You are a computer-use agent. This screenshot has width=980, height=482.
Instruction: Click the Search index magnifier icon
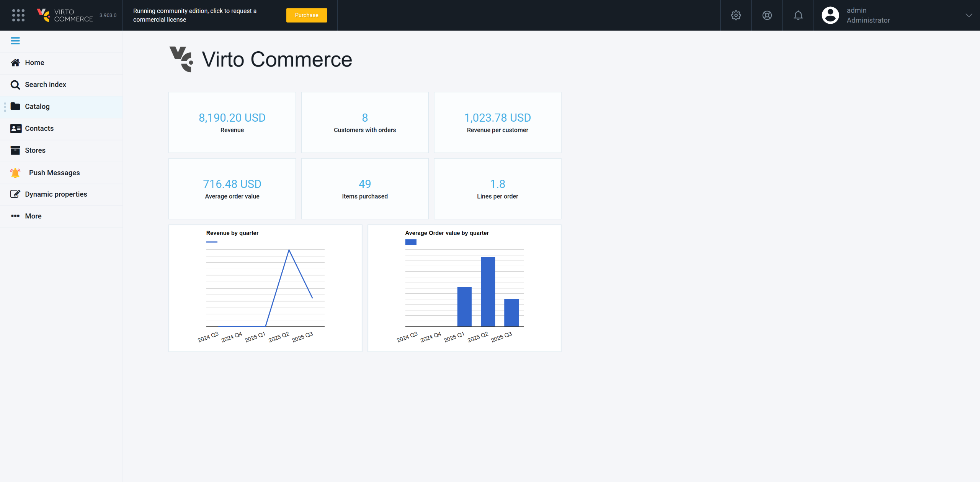tap(15, 85)
